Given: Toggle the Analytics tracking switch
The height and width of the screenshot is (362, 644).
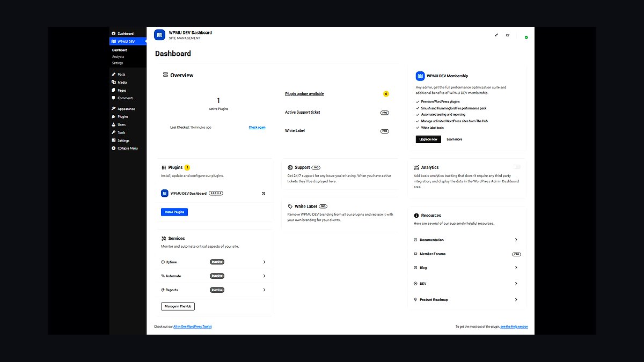Looking at the screenshot, I should [516, 167].
